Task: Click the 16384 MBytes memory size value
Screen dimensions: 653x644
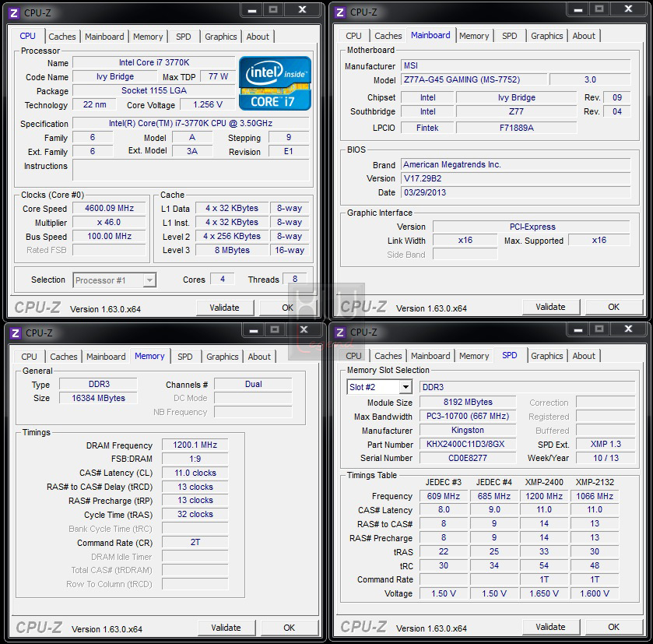Action: [x=98, y=398]
